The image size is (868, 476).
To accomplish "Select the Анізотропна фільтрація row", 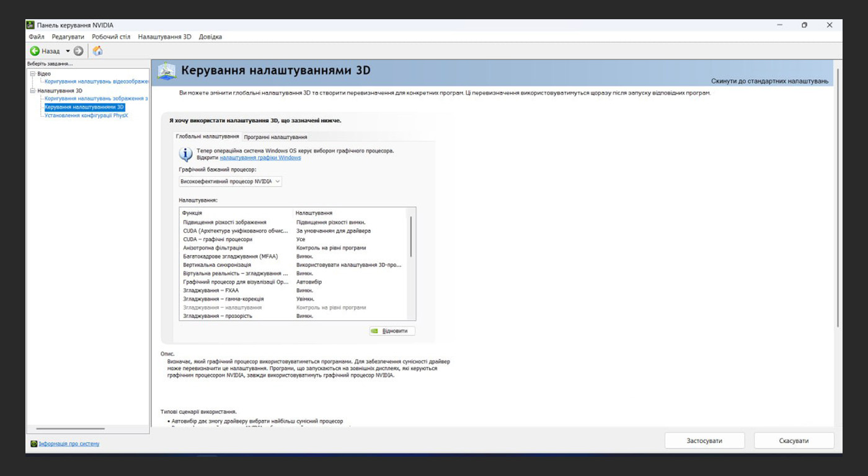I will coord(293,248).
